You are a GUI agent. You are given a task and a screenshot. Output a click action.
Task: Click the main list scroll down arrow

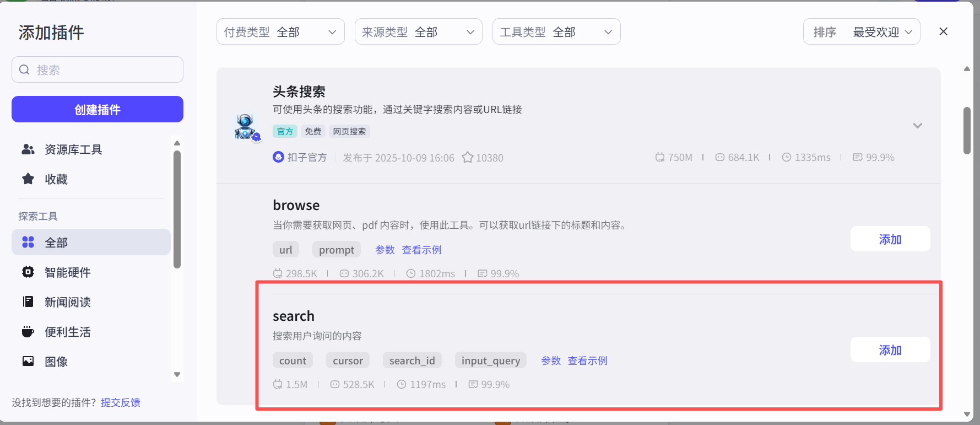click(967, 414)
